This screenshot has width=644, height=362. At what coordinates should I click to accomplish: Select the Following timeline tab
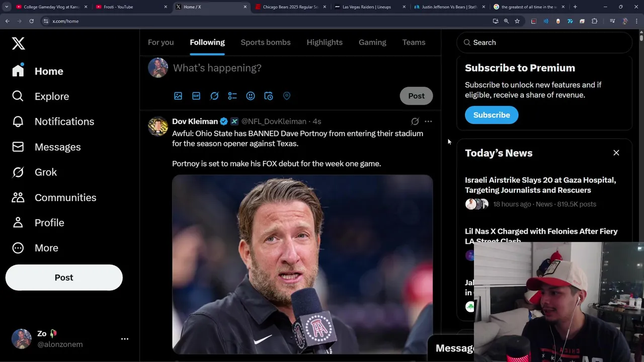207,42
